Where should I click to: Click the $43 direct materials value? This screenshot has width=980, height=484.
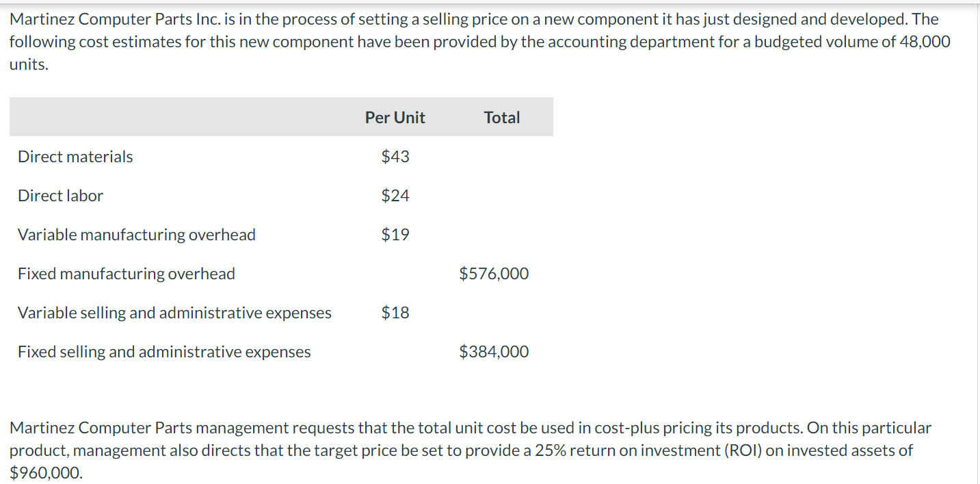(x=395, y=157)
